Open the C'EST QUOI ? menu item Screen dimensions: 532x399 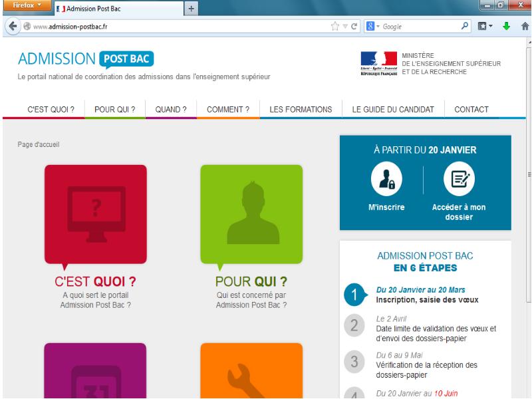(51, 110)
